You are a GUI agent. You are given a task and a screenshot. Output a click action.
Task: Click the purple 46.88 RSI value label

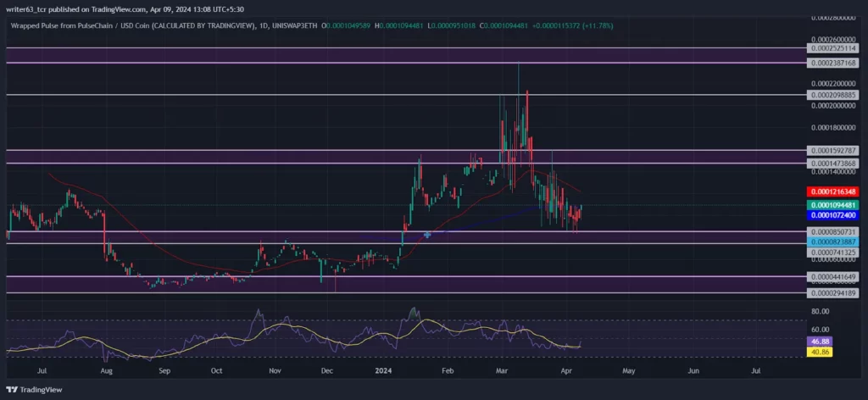coord(820,342)
